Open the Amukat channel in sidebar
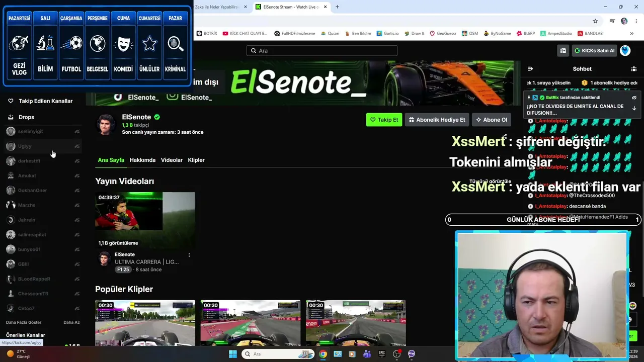Screen dimensions: 644x362 43,175
